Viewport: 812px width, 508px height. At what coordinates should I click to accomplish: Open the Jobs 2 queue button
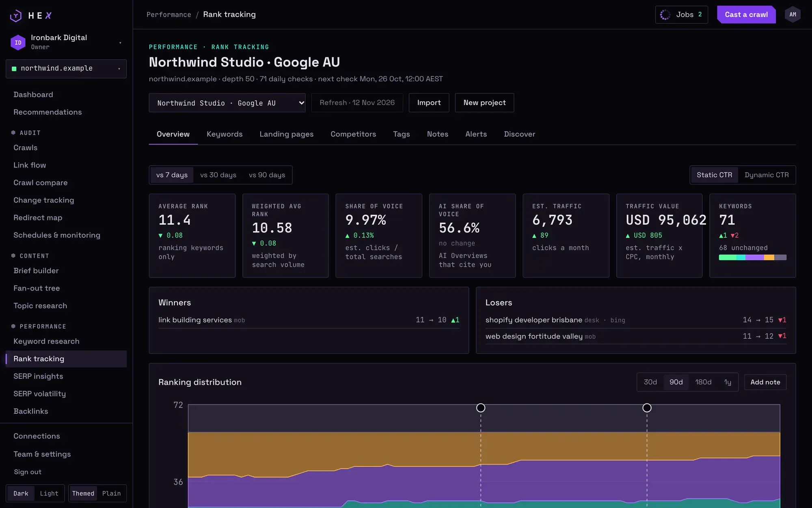(681, 15)
